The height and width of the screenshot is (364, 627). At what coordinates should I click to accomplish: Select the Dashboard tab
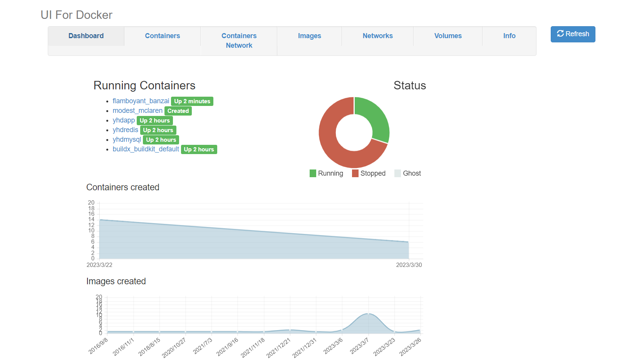86,36
